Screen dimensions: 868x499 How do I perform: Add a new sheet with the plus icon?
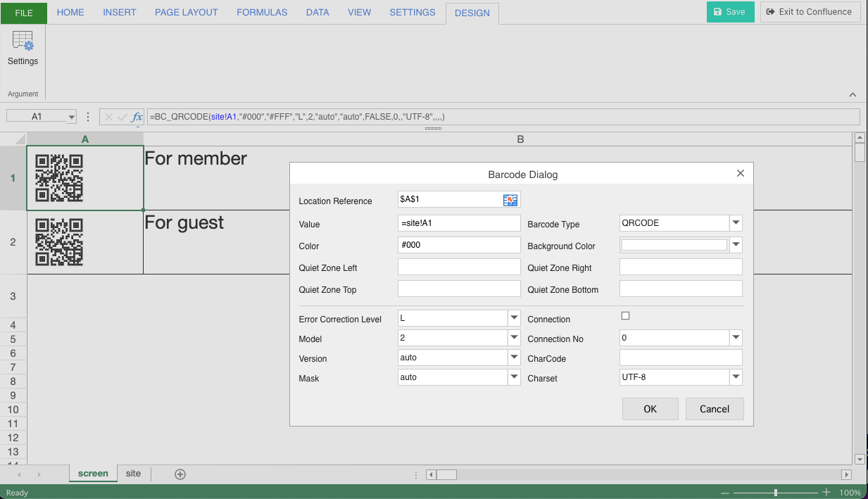[180, 474]
